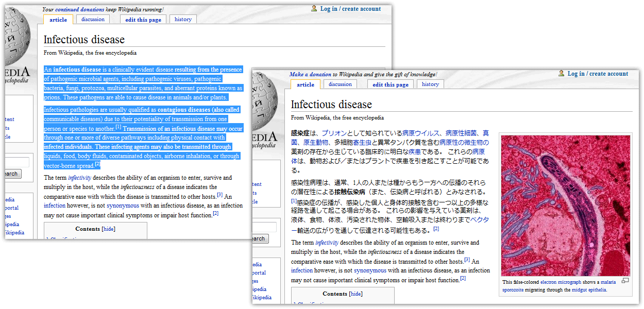Viewport: 644px width, 309px height.
Task: Click the search input field in the back window
Action: tap(17, 163)
